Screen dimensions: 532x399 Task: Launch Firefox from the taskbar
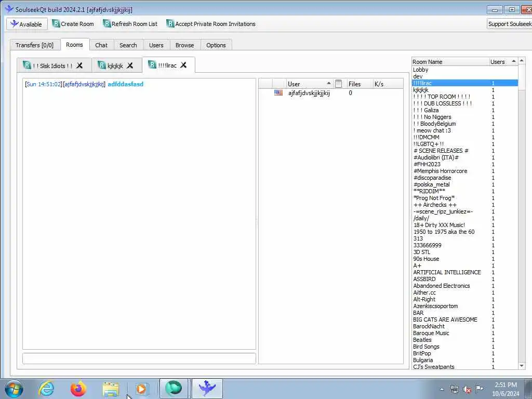point(78,389)
